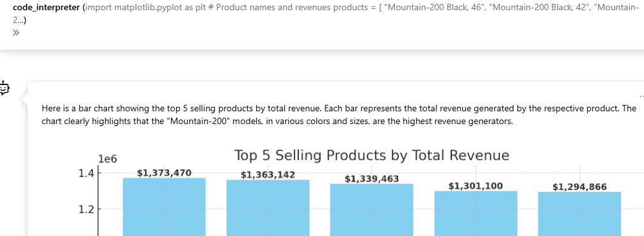
Task: Click the bar under $1,301,100
Action: [x=476, y=214]
